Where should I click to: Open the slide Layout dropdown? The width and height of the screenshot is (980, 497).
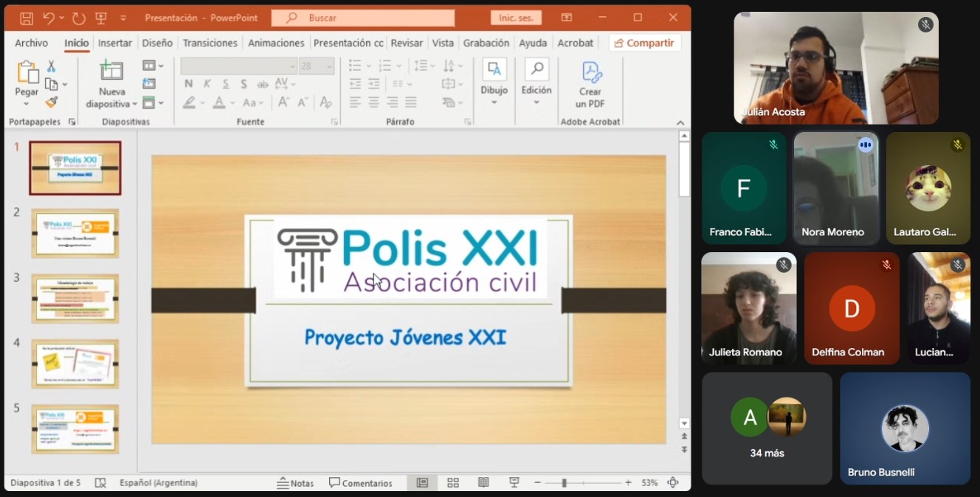point(153,66)
